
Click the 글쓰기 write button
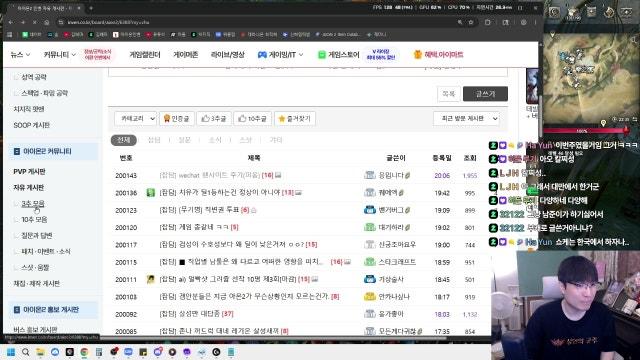[x=485, y=93]
